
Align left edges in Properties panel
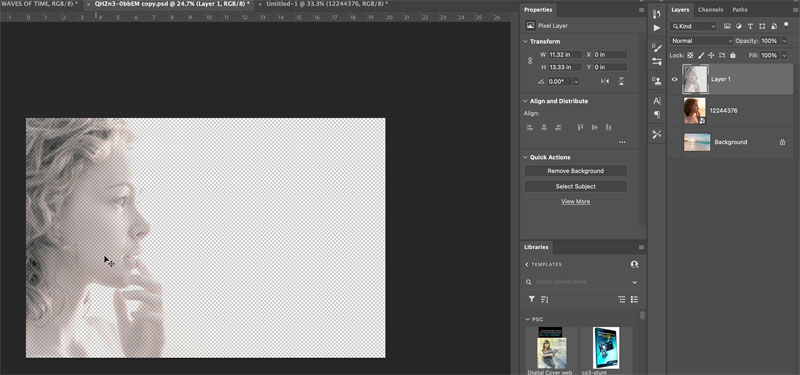[530, 128]
